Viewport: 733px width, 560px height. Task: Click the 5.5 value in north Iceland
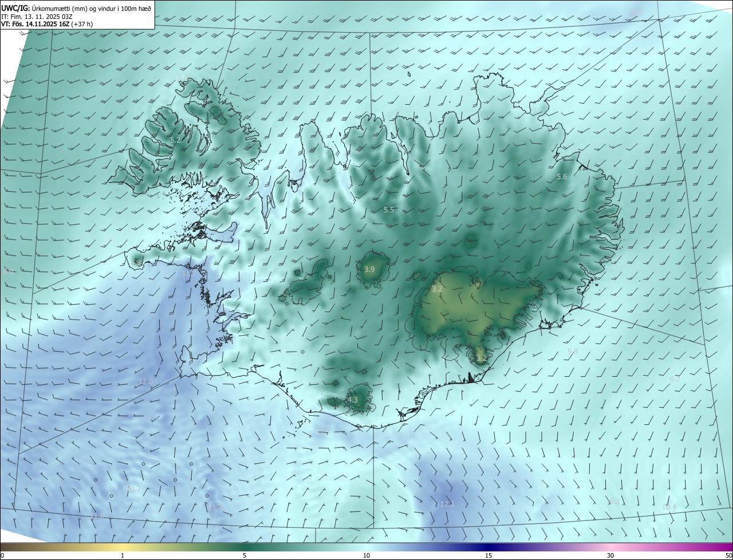[x=389, y=210]
